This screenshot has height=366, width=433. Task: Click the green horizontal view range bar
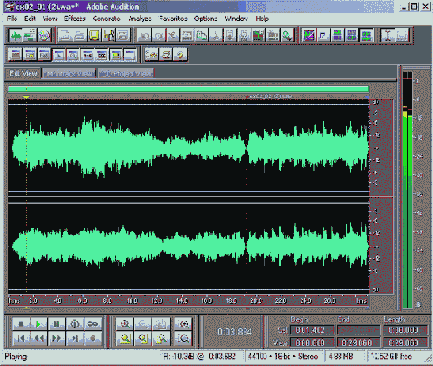[x=188, y=89]
